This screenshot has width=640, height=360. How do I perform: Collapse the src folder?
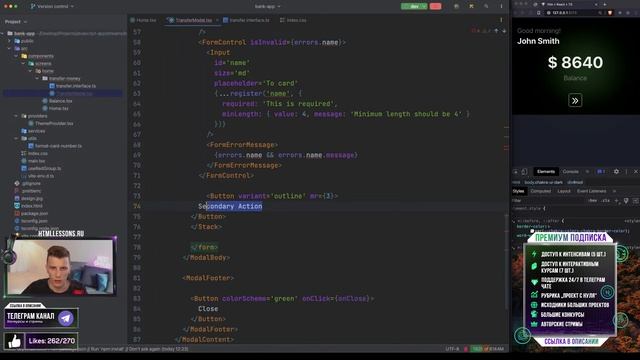(9, 48)
